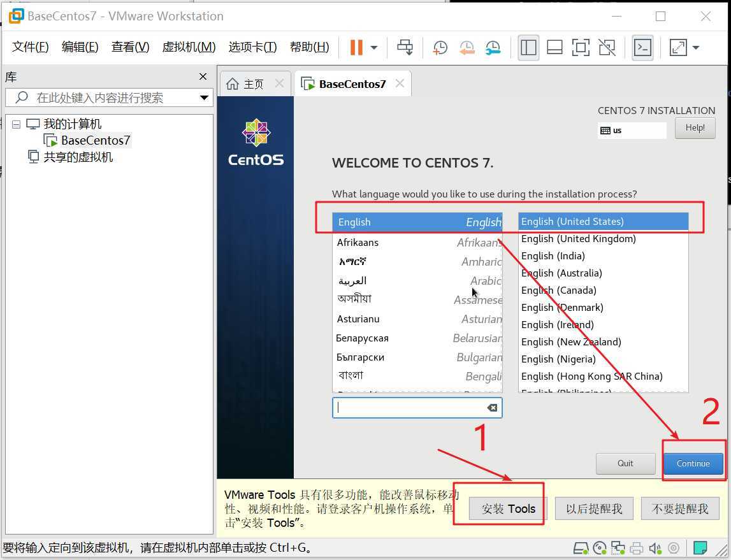Choose English (Denmark) locale
731x560 pixels.
pos(604,308)
